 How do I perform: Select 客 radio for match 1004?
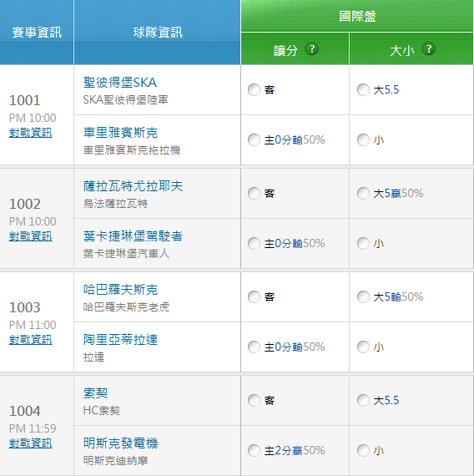tap(254, 400)
